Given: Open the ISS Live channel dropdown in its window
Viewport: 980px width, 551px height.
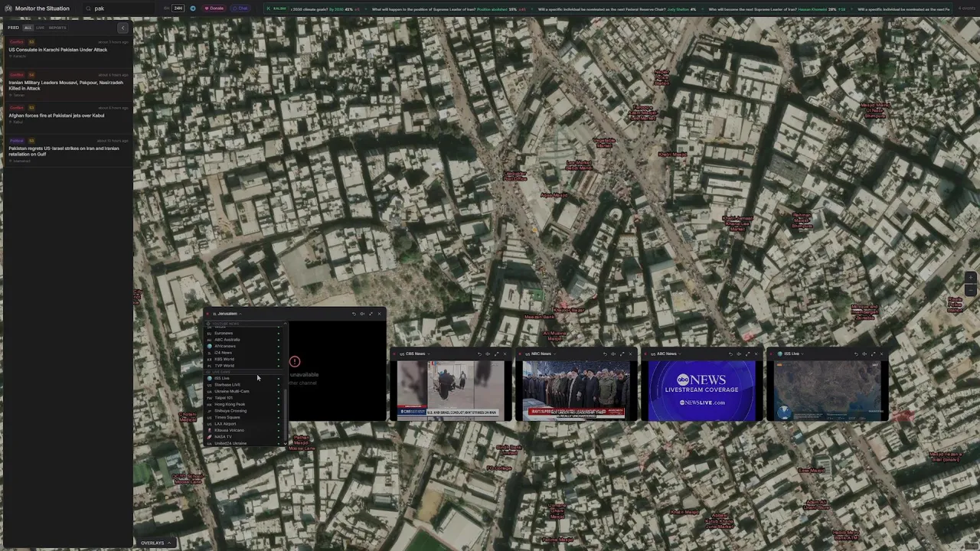Looking at the screenshot, I should coord(790,354).
